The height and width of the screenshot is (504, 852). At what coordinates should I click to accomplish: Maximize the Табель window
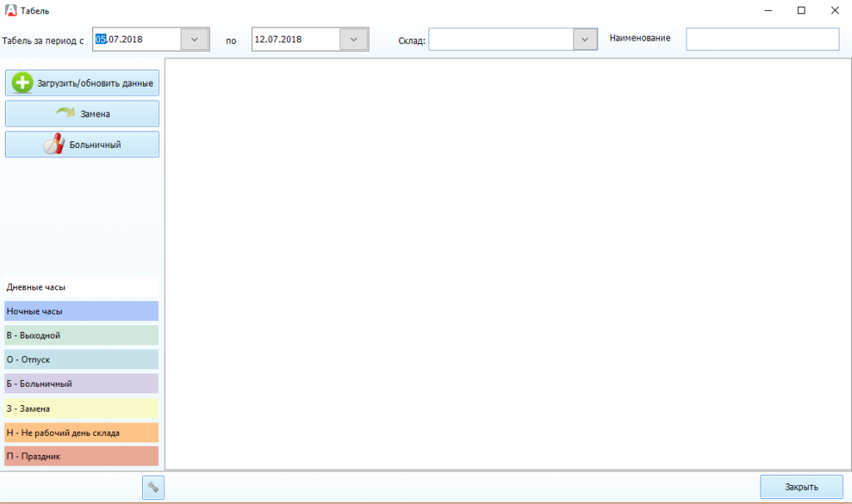pos(801,10)
